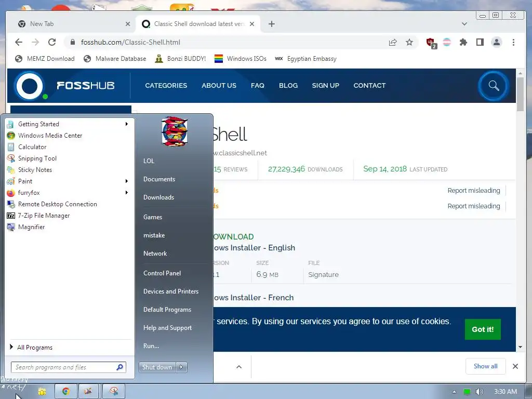Open BLOG in FossHub navigation
This screenshot has height=399, width=532.
coord(288,86)
